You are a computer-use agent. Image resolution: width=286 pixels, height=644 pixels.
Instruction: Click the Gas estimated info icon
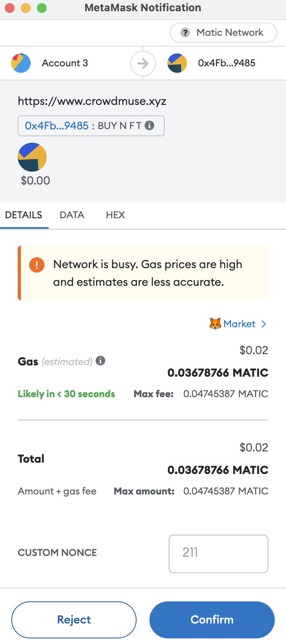click(x=101, y=361)
